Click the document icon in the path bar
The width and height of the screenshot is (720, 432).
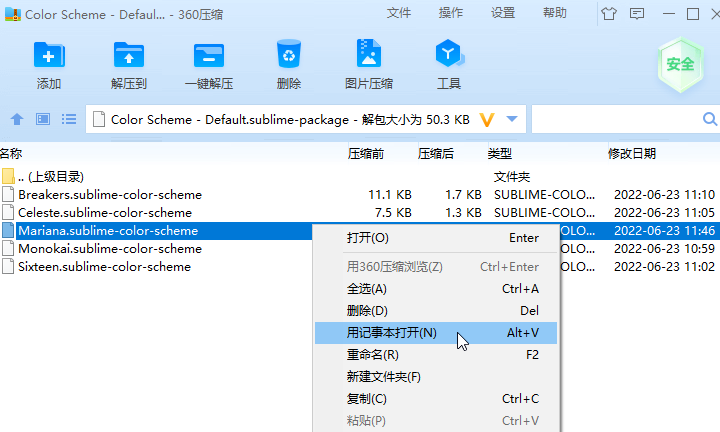click(x=98, y=119)
